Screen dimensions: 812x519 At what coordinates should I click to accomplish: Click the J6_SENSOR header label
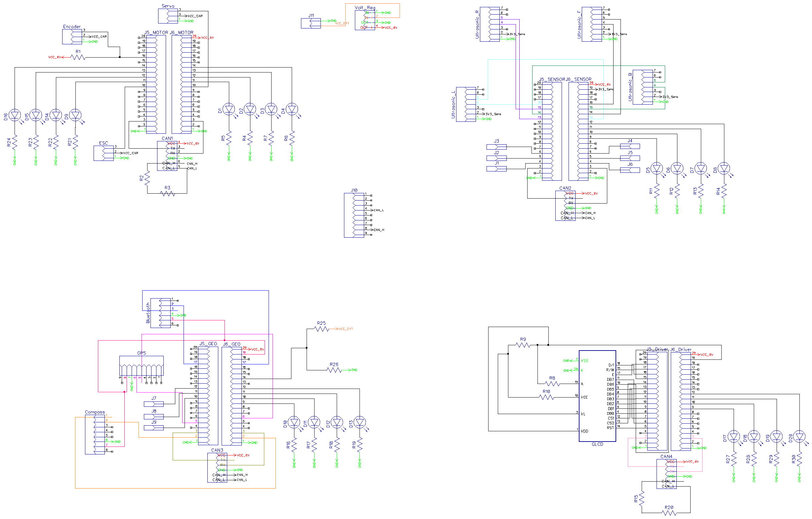click(578, 79)
